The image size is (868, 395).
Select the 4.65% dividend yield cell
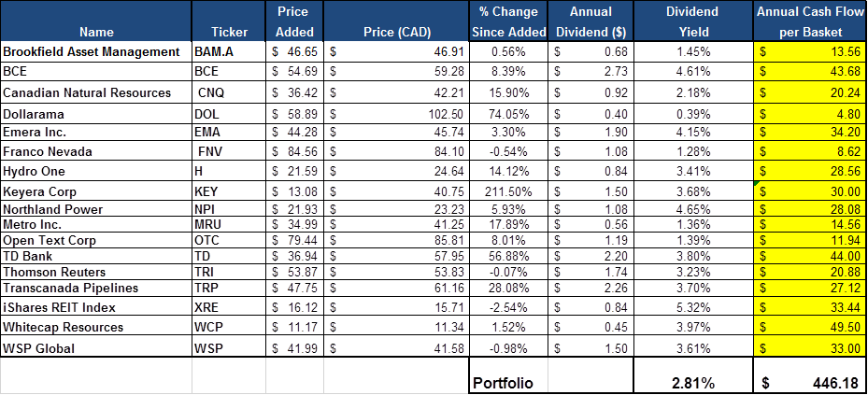693,210
